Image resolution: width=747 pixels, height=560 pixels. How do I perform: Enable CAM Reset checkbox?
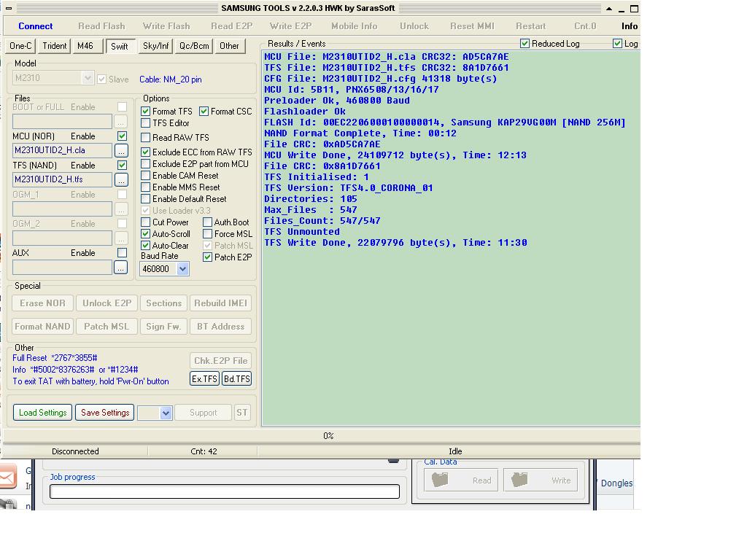pos(146,176)
